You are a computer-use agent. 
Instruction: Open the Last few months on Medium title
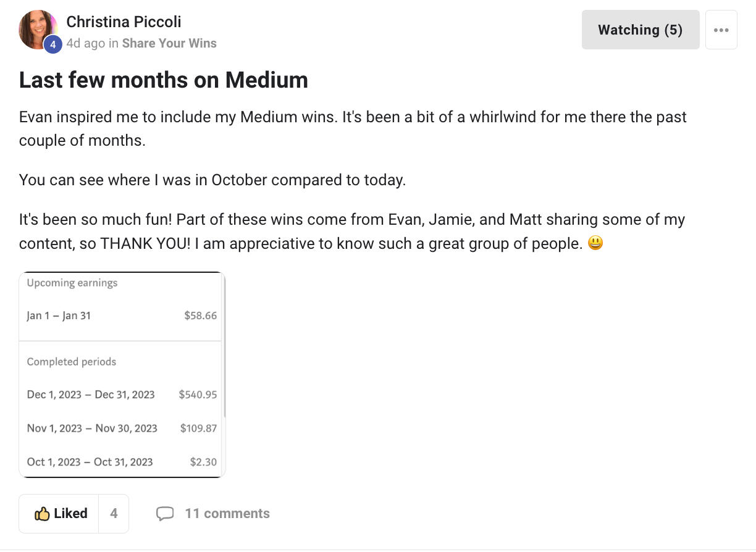pyautogui.click(x=163, y=80)
